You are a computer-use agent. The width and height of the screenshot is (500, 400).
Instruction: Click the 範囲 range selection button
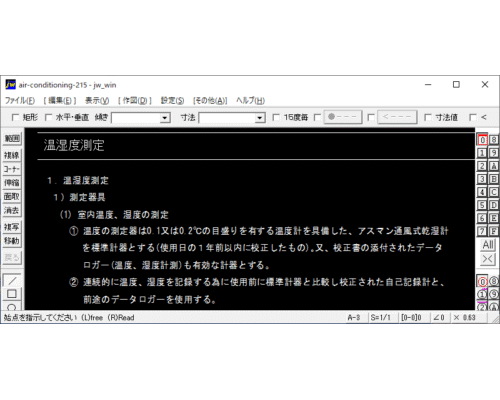12,138
